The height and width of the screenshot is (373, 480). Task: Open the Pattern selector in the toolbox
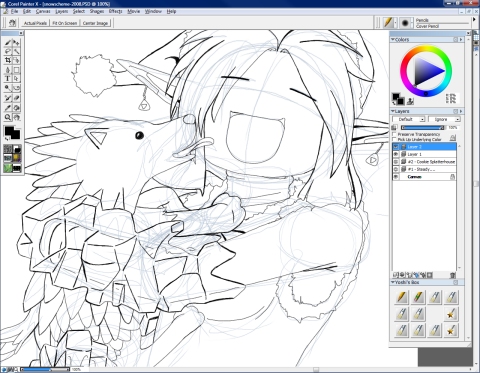coord(8,158)
